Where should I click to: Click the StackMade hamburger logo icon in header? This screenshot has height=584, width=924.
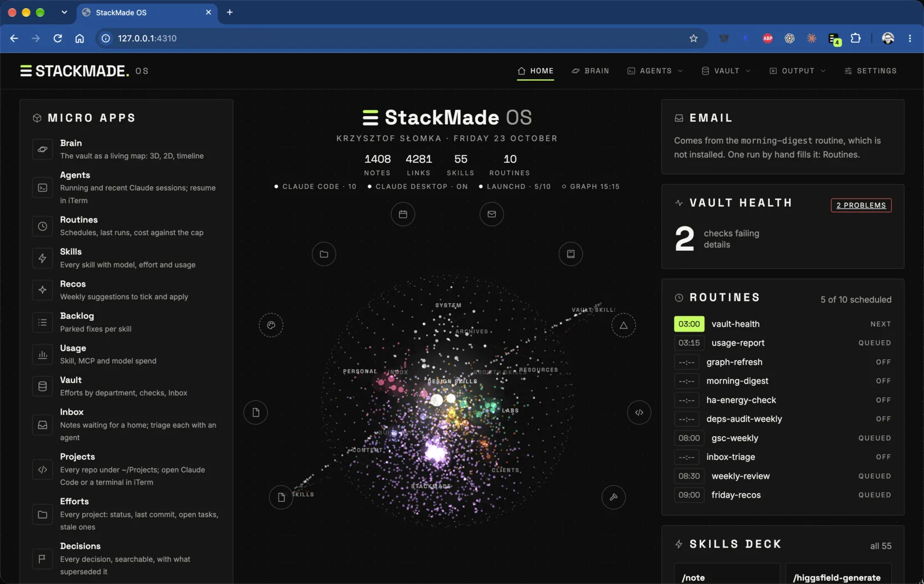pos(26,71)
